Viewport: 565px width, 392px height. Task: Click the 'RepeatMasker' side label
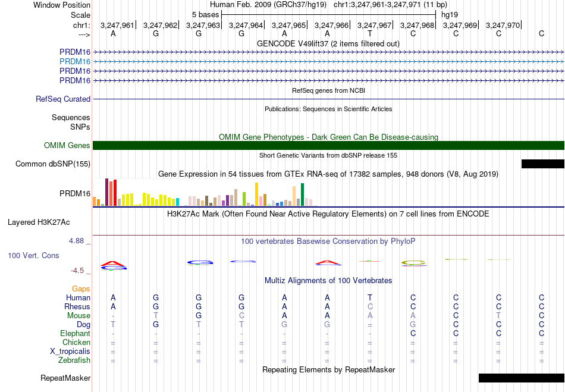[65, 378]
